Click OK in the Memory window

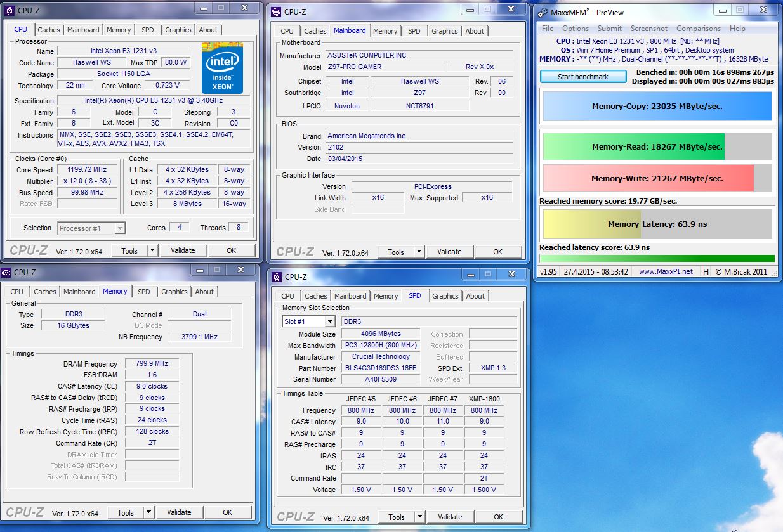(x=227, y=512)
